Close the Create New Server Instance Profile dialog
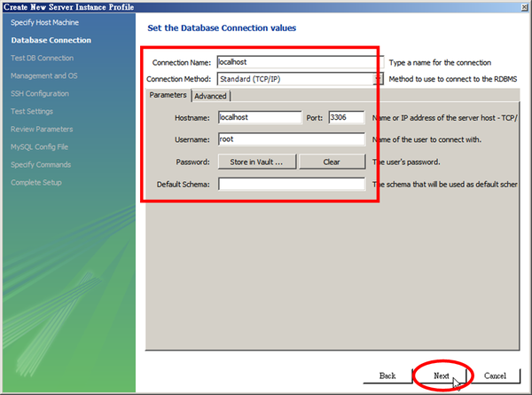532x395 pixels. click(x=525, y=7)
